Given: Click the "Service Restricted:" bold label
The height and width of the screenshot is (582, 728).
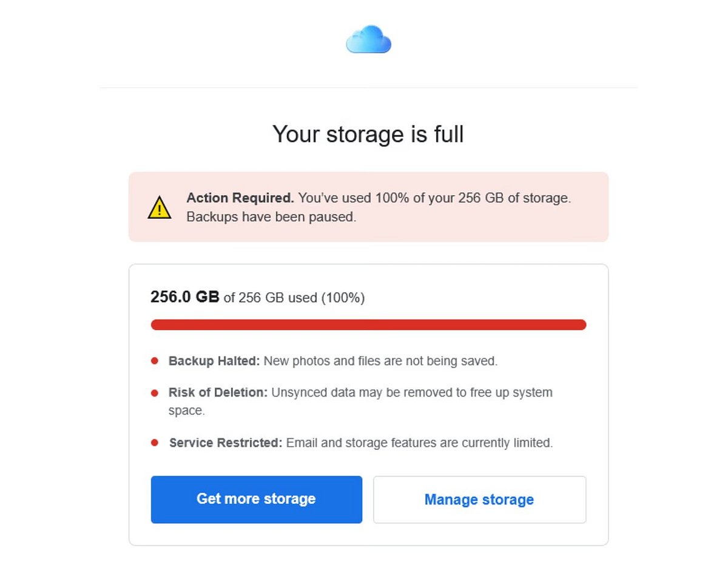Looking at the screenshot, I should [226, 443].
